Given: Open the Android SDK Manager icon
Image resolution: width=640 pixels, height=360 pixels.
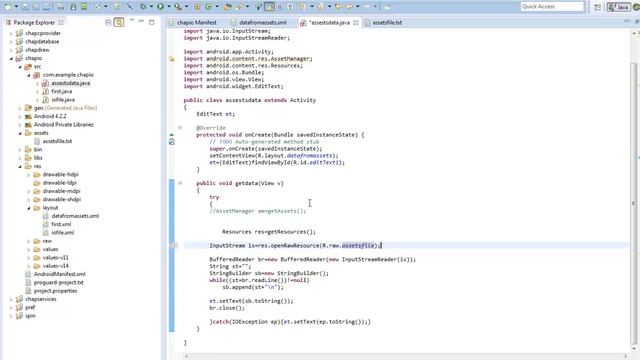Looking at the screenshot, I should (73, 7).
